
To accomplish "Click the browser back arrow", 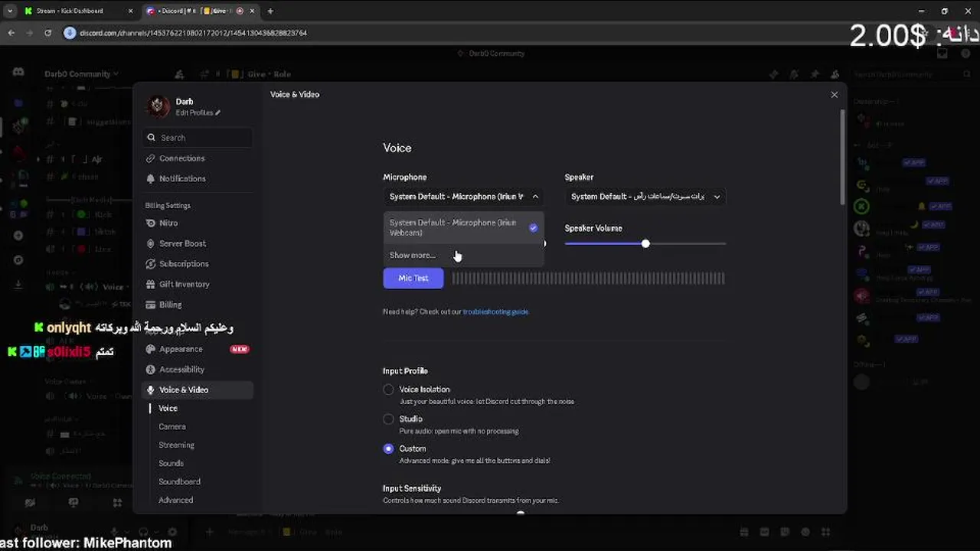I will click(x=11, y=33).
